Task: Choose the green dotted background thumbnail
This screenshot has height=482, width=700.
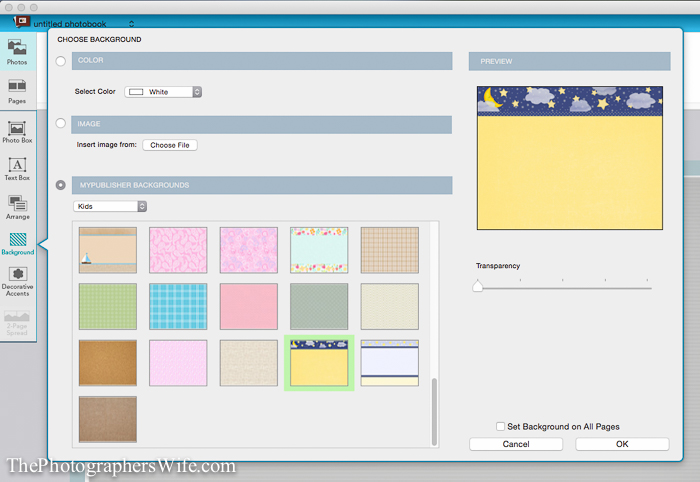Action: pos(108,307)
